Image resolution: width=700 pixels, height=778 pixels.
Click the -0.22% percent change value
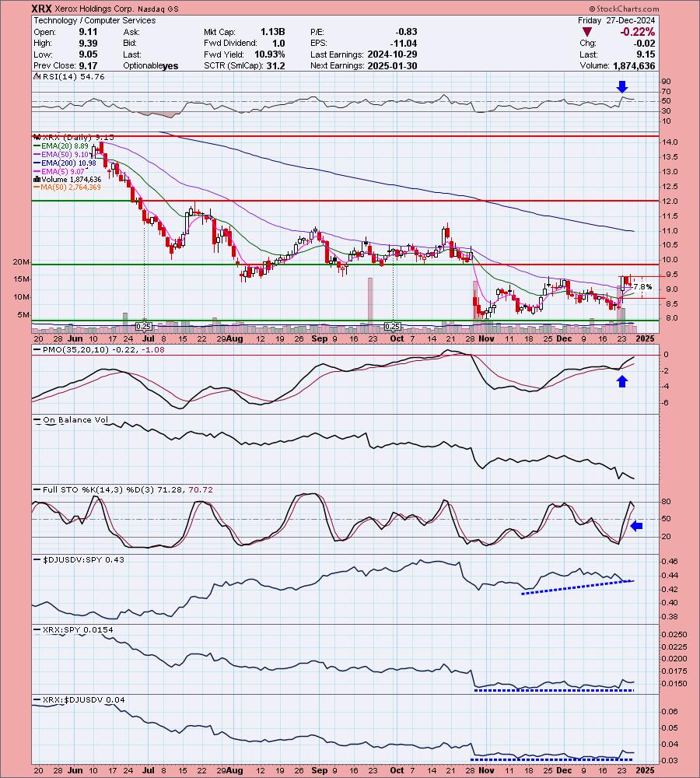coord(637,32)
